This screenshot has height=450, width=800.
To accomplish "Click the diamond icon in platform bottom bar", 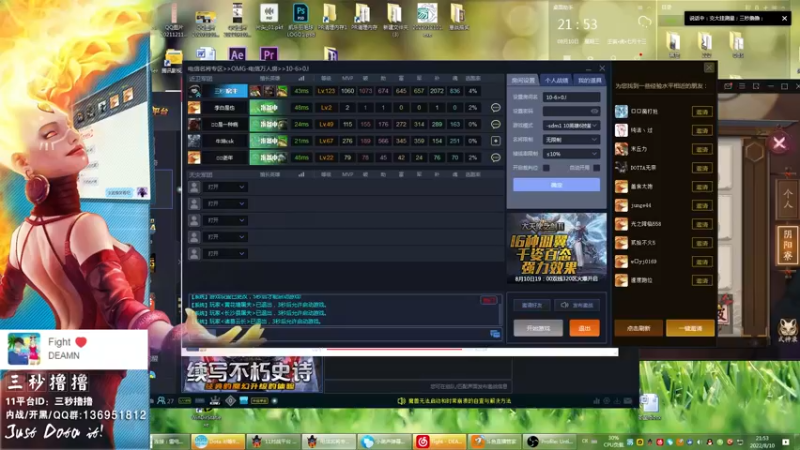I will click(x=230, y=401).
